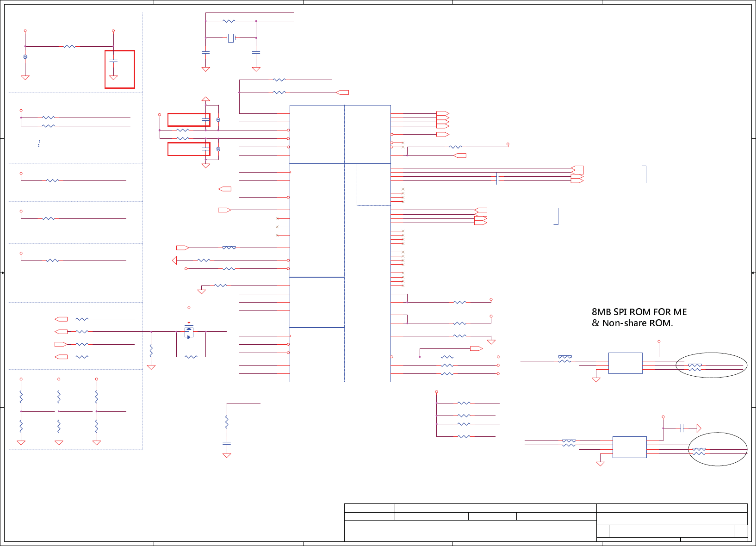
Task: Click the inline capacitor on the bus lines
Action: coord(498,178)
